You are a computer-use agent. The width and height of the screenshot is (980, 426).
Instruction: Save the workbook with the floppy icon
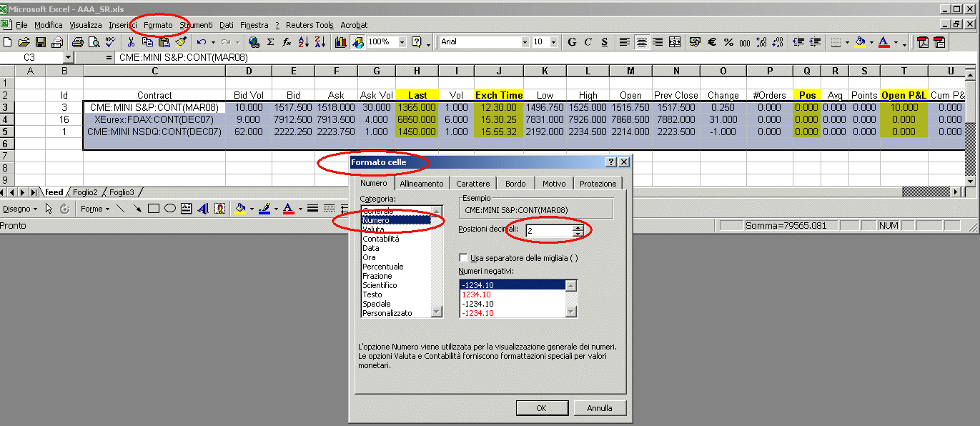pyautogui.click(x=40, y=42)
